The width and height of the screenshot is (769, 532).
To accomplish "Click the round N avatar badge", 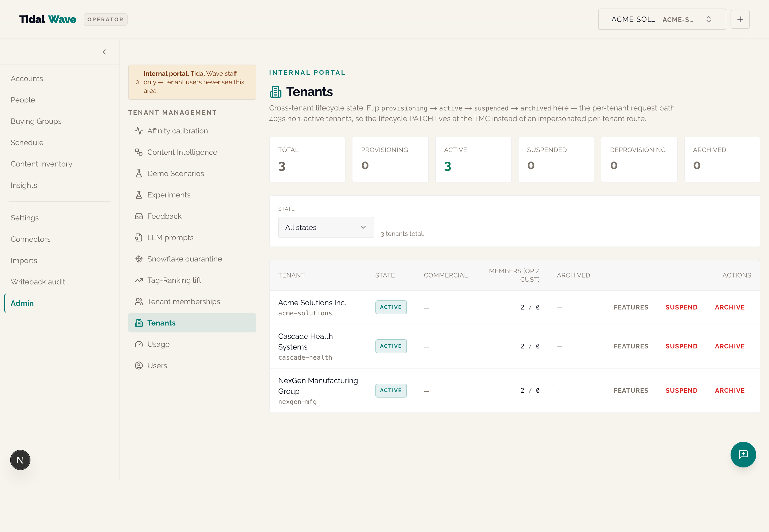I will pos(20,460).
